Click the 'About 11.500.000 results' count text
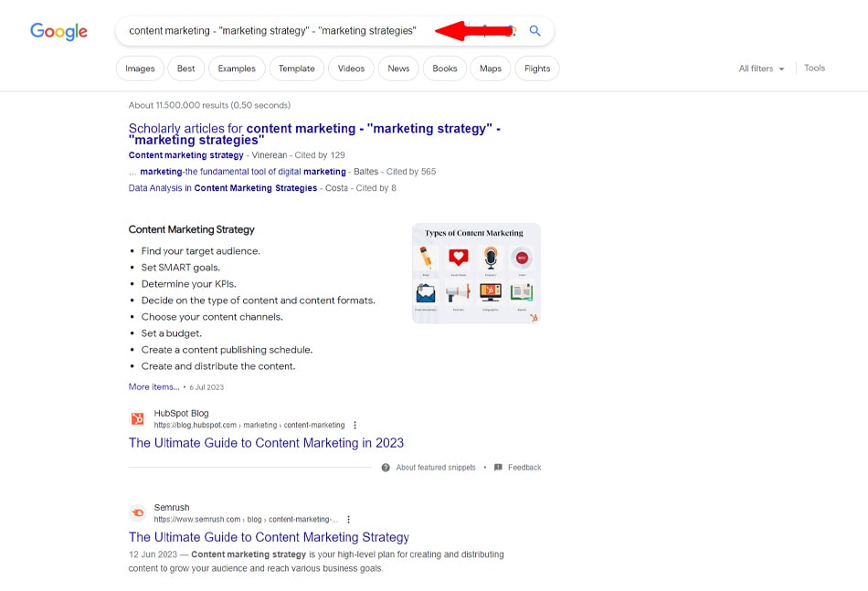 [209, 105]
